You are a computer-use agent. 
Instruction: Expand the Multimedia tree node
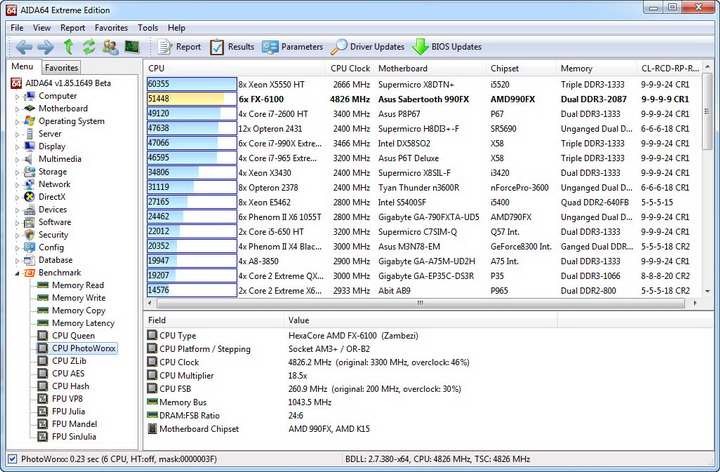[17, 159]
